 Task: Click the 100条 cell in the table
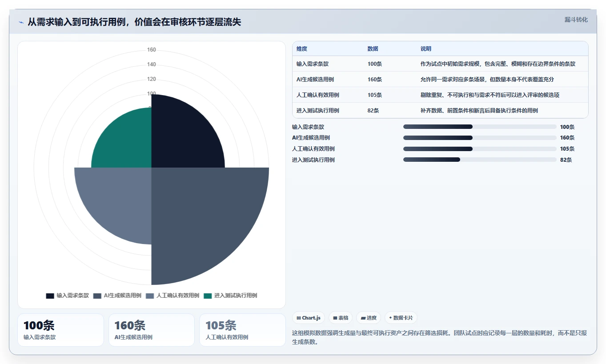point(375,64)
